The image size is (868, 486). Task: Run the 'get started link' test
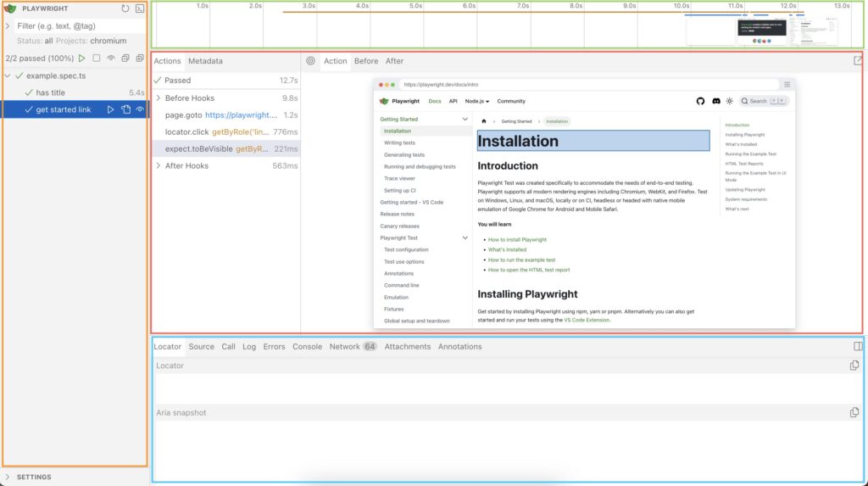pyautogui.click(x=111, y=109)
